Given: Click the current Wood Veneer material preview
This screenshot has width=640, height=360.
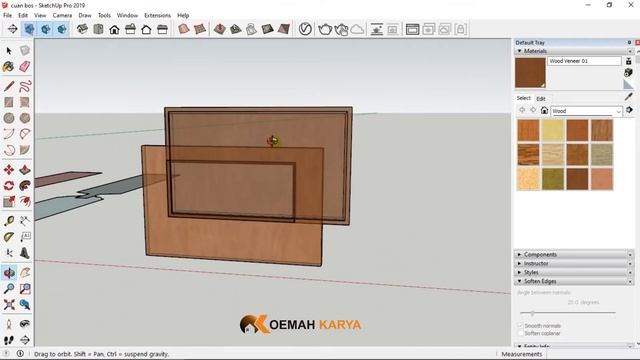Looking at the screenshot, I should click(530, 73).
